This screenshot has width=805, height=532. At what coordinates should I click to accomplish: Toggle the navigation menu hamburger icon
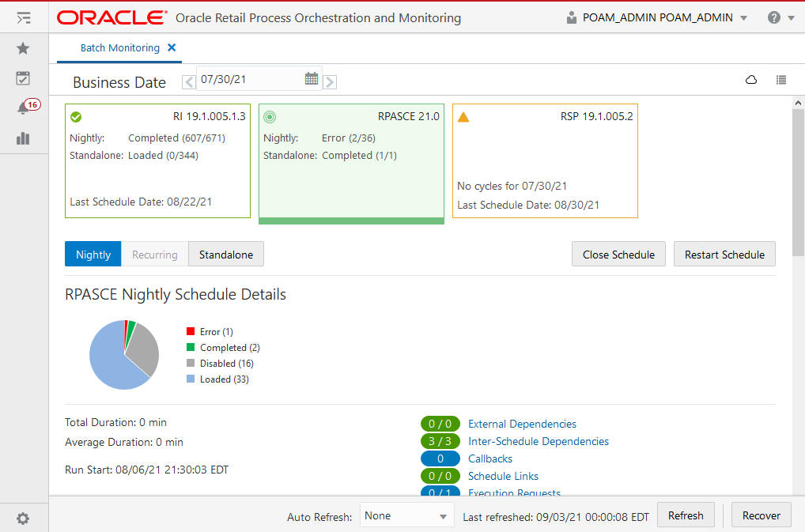[x=24, y=18]
